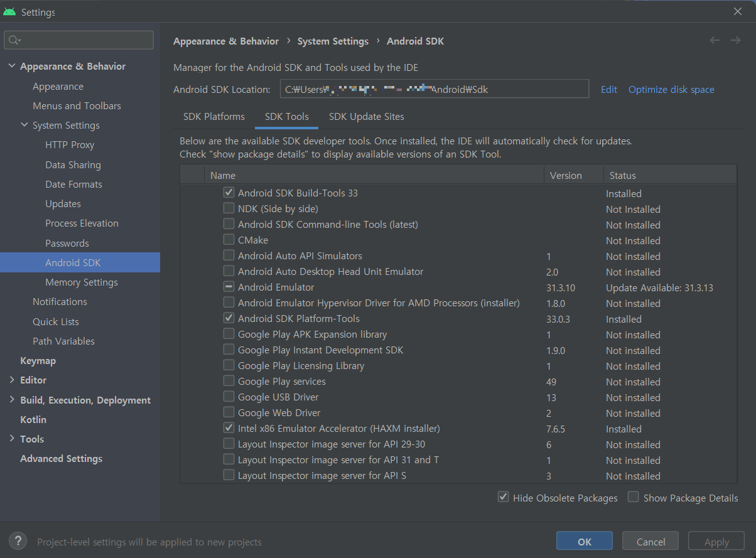This screenshot has width=756, height=558.
Task: Enable Android SDK Command-line Tools (latest)
Action: [229, 224]
